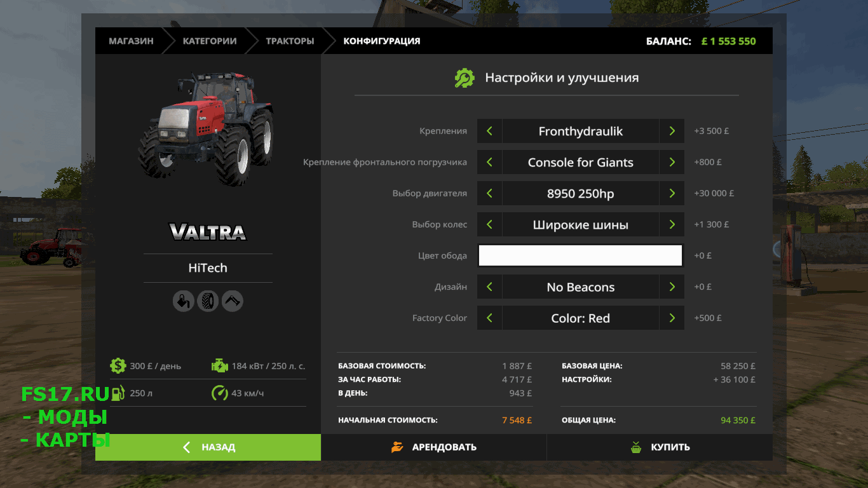This screenshot has width=868, height=488.
Task: Click the HiTech model name
Action: coord(208,268)
